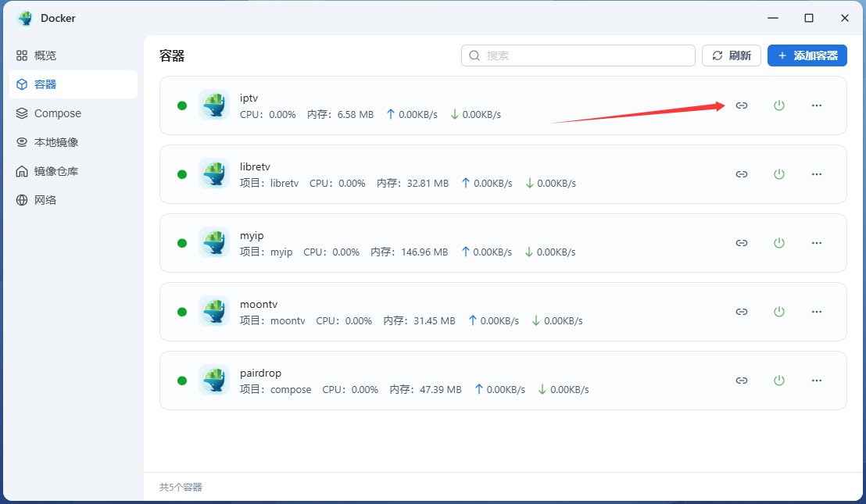
Task: Focus the 搜索 search input field
Action: [x=578, y=55]
